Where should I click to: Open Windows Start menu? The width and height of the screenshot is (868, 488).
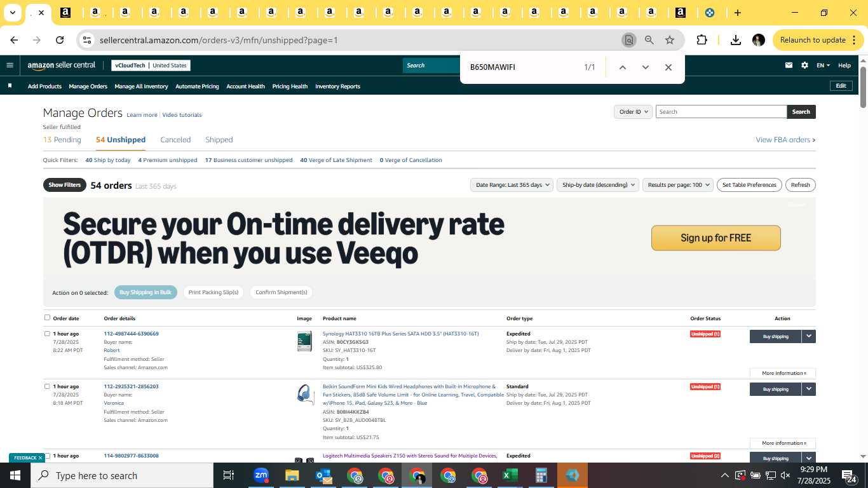click(15, 475)
